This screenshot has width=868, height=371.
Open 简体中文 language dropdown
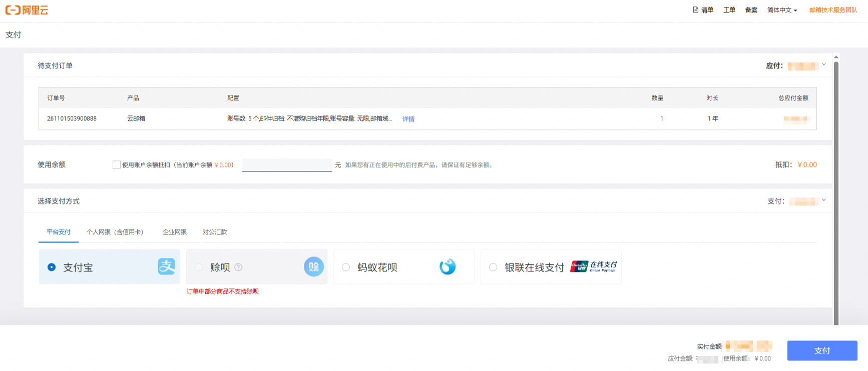pos(782,10)
